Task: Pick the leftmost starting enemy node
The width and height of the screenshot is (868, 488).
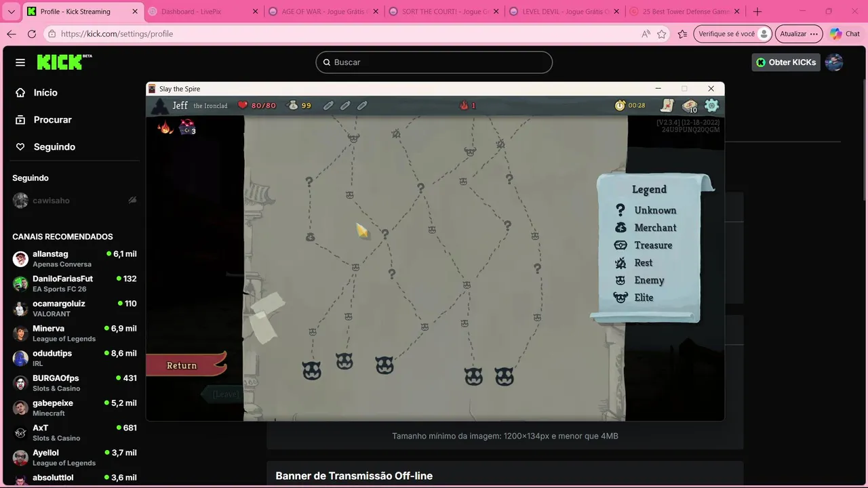Action: tap(311, 370)
